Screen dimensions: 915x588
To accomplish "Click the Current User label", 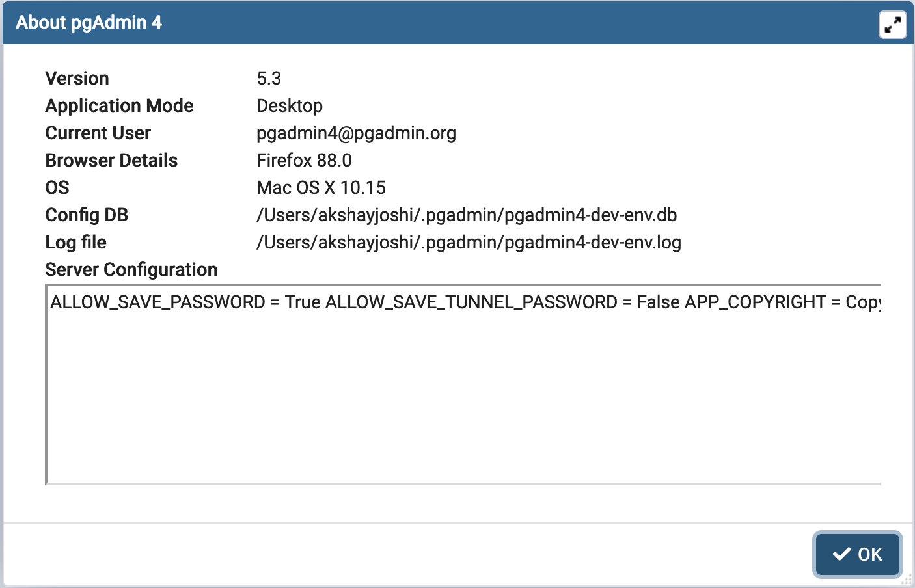I will [x=98, y=133].
